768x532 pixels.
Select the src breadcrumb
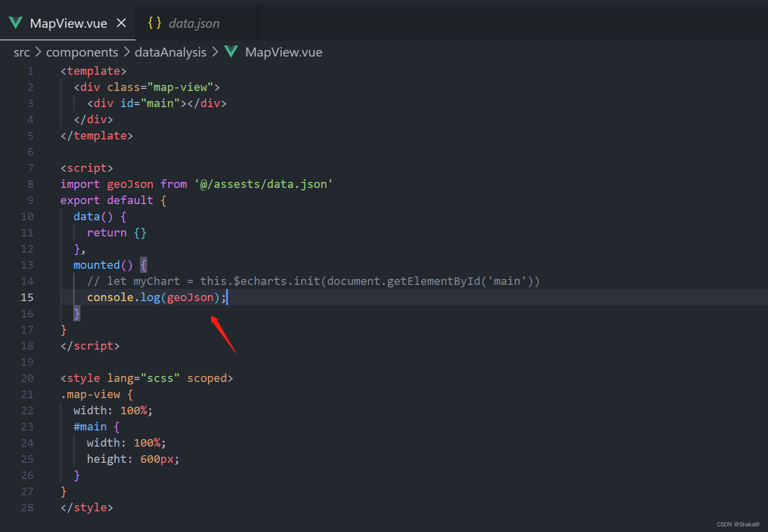(x=22, y=52)
